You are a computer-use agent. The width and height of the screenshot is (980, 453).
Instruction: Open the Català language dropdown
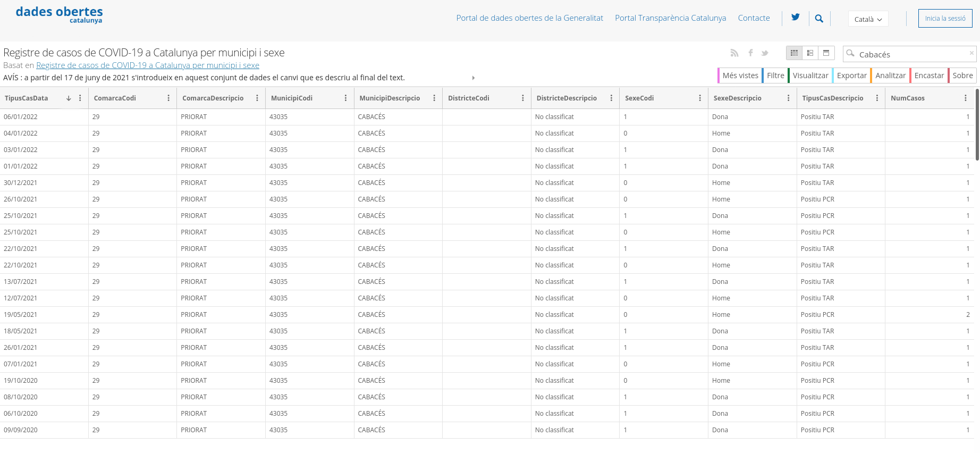(x=868, y=19)
